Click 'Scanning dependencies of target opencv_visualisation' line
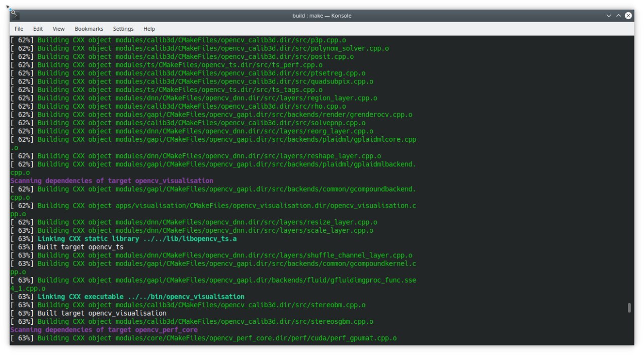The width and height of the screenshot is (644, 355). pyautogui.click(x=112, y=181)
